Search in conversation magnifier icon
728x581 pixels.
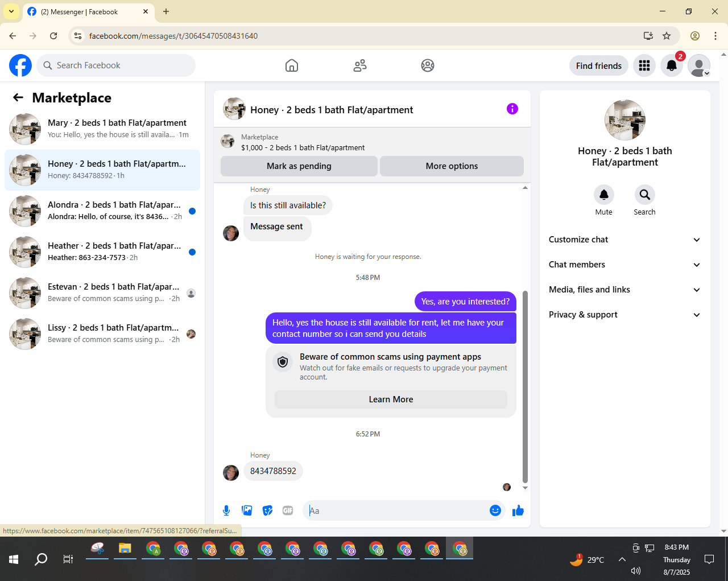(x=644, y=195)
